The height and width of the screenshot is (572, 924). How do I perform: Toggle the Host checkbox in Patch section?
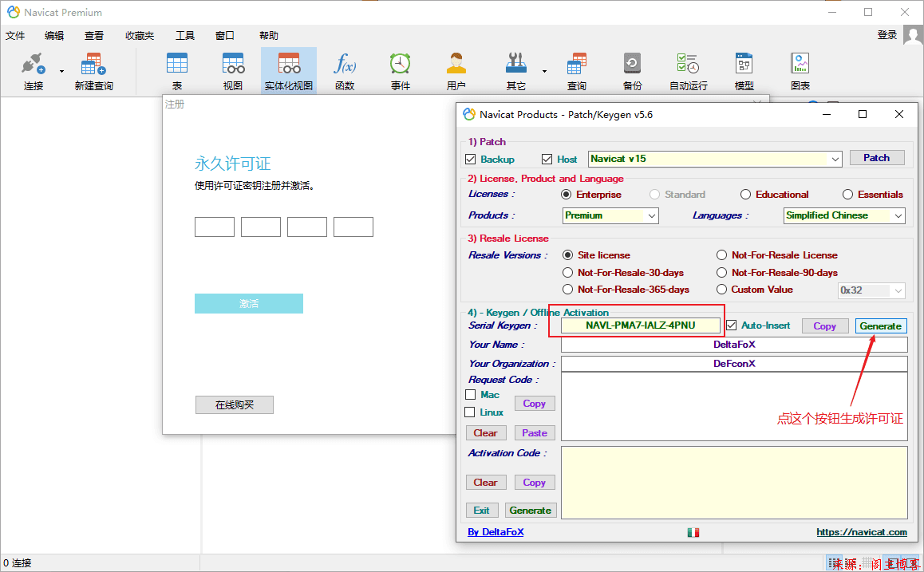pos(547,159)
